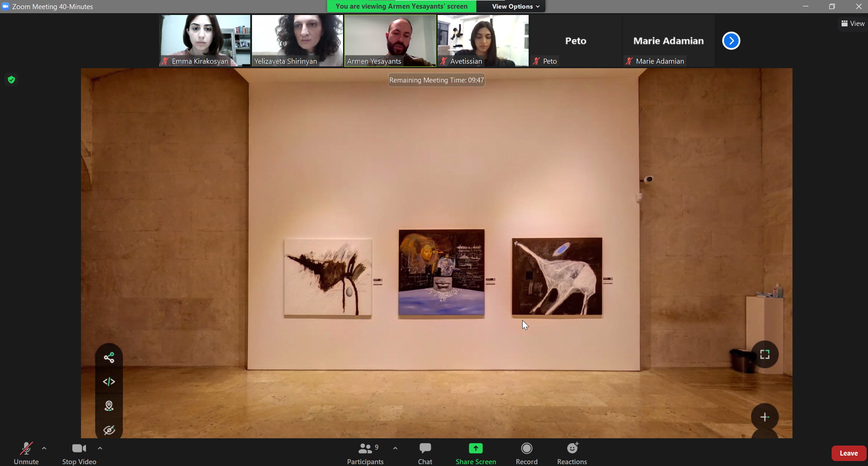
Task: Click the Remaining Meeting Time label
Action: [436, 80]
